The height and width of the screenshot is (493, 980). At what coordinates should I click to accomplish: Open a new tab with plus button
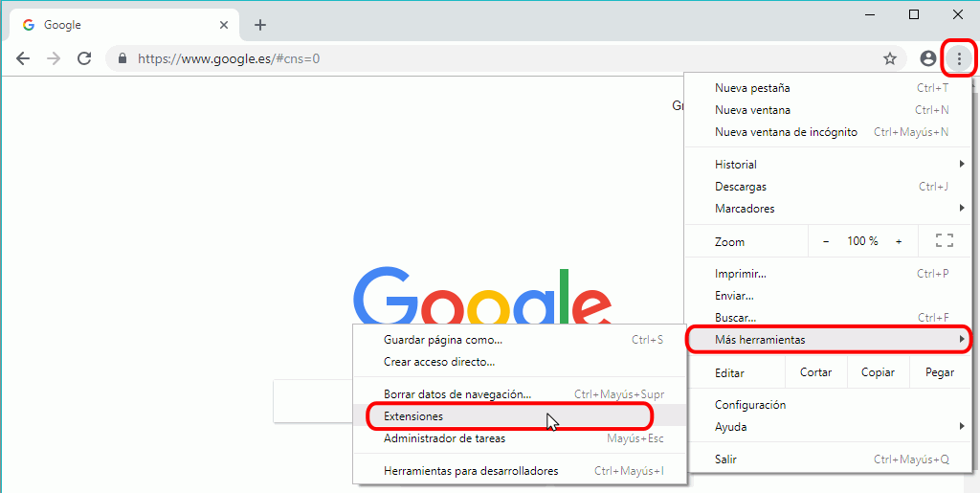260,25
